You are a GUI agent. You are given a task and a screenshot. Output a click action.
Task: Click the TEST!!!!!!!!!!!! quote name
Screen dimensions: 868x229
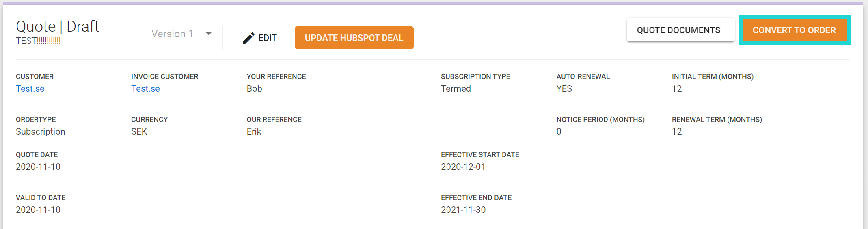click(38, 41)
